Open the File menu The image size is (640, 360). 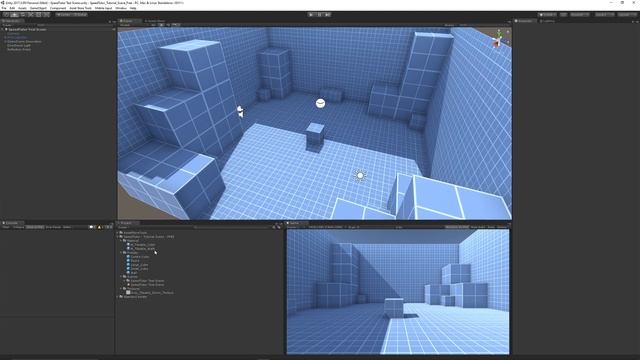4,8
